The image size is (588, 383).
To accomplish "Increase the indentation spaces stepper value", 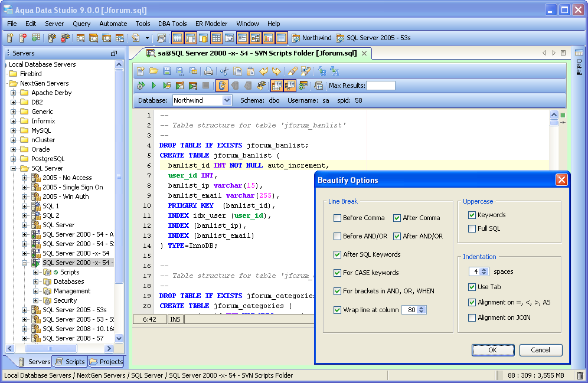I will [x=485, y=270].
